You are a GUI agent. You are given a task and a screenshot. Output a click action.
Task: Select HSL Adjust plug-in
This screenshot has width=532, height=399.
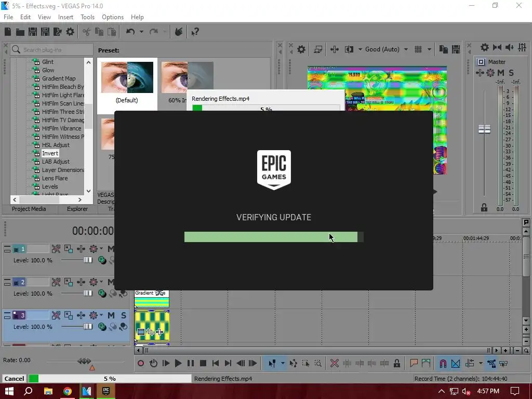click(x=56, y=145)
